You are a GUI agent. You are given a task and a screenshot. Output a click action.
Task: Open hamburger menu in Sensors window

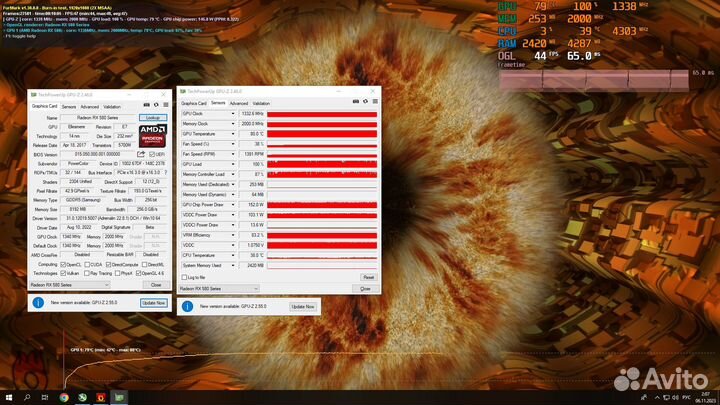375,101
